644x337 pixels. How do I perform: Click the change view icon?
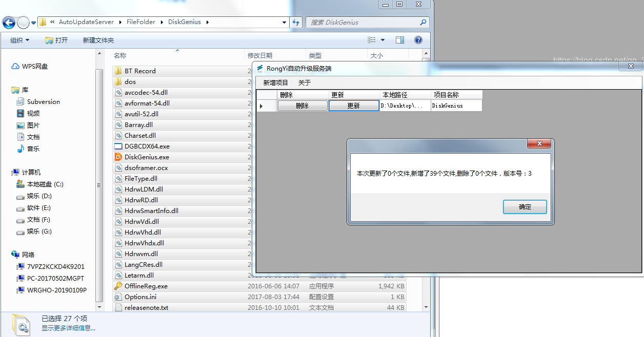(372, 40)
